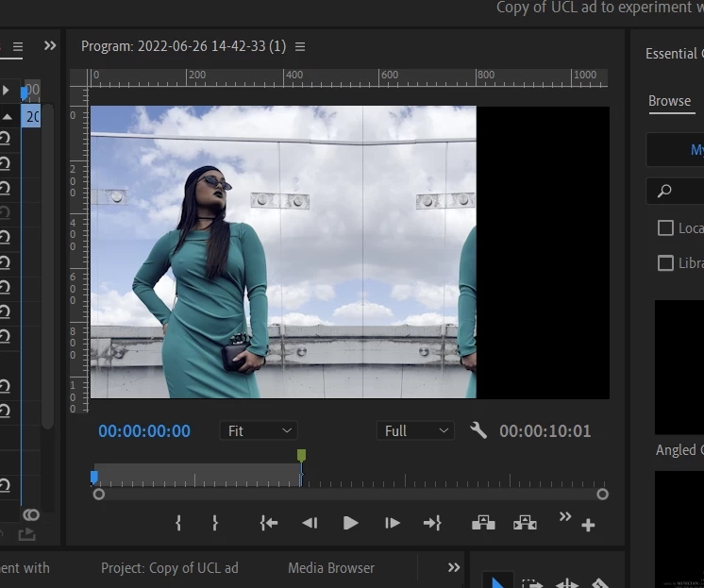704x588 pixels.
Task: Click the Extract button
Action: [525, 523]
